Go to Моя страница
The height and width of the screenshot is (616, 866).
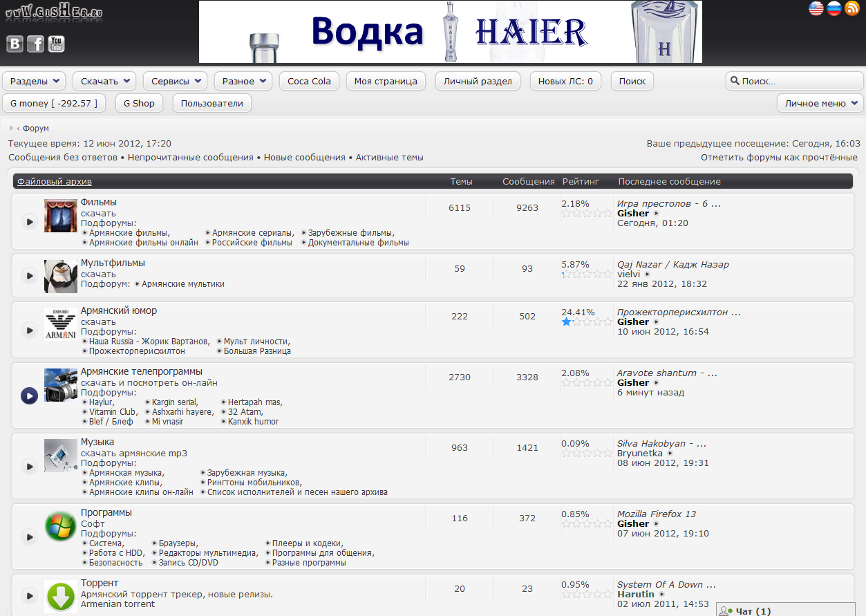[386, 81]
